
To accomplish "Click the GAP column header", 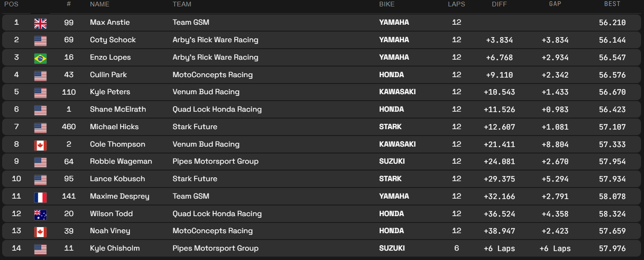I will (x=555, y=4).
